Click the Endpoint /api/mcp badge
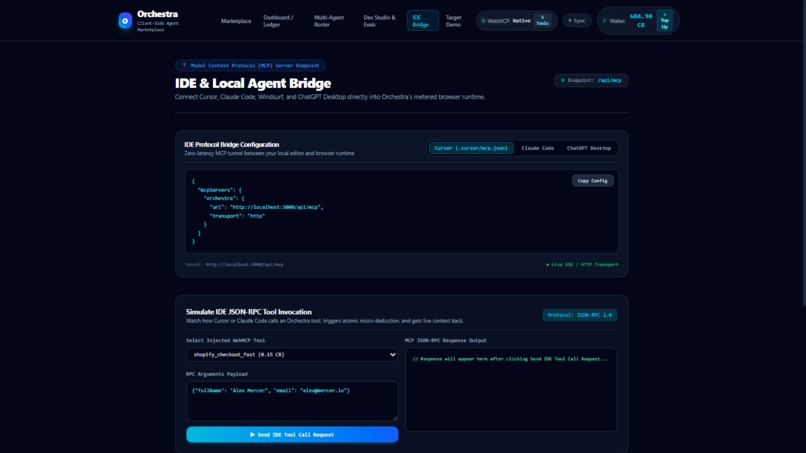 tap(591, 80)
